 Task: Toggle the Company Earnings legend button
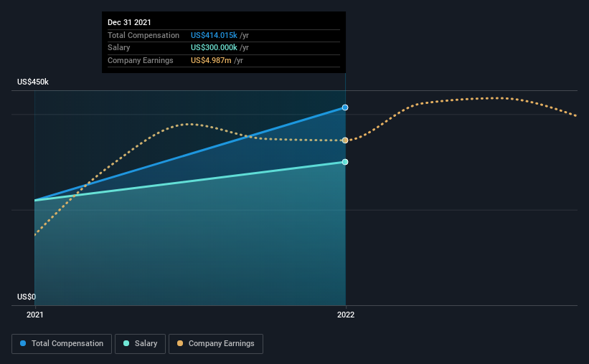[216, 344]
